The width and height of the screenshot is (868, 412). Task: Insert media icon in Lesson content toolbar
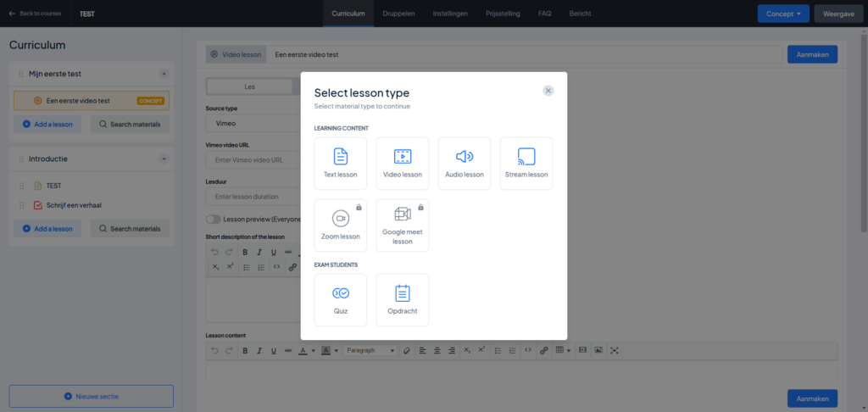(582, 350)
